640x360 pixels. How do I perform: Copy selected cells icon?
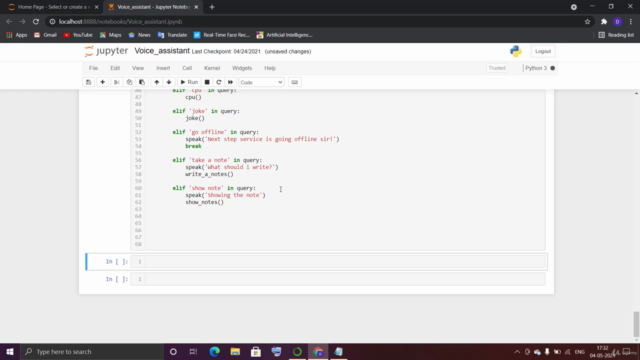pos(129,82)
